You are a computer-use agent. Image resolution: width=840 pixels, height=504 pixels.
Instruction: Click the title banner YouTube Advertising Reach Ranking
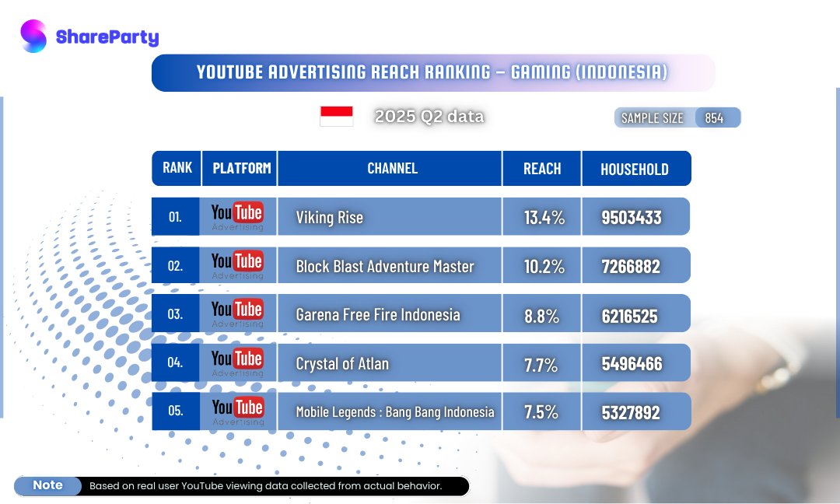(432, 72)
